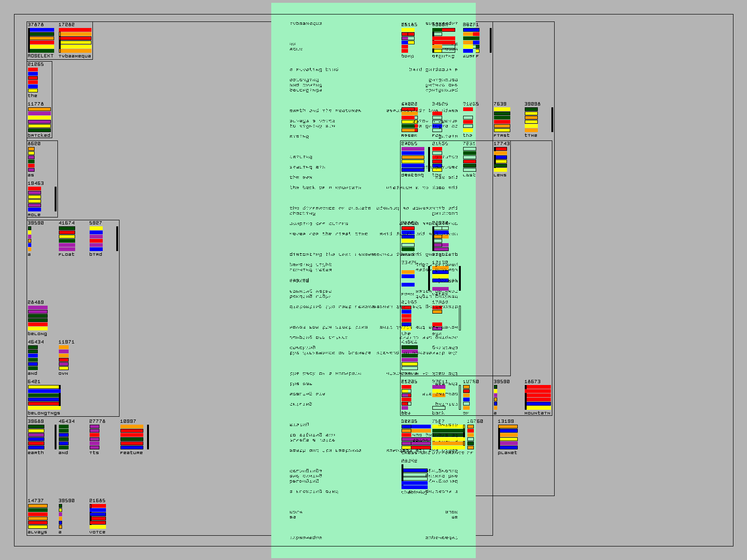Click the ROSELEKT color bar glyph
Viewport: 747px width, 560px height.
[x=41, y=41]
